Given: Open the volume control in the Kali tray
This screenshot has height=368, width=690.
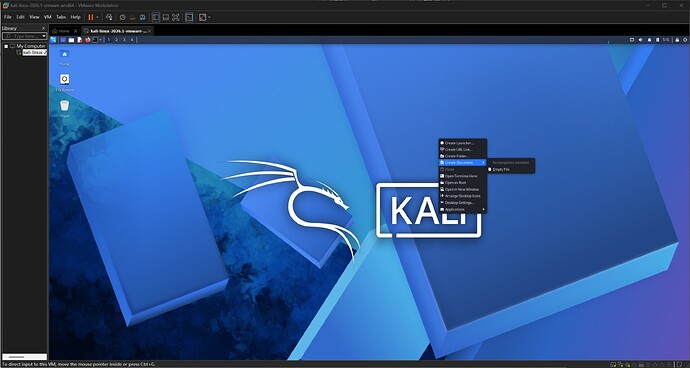Looking at the screenshot, I should click(640, 40).
